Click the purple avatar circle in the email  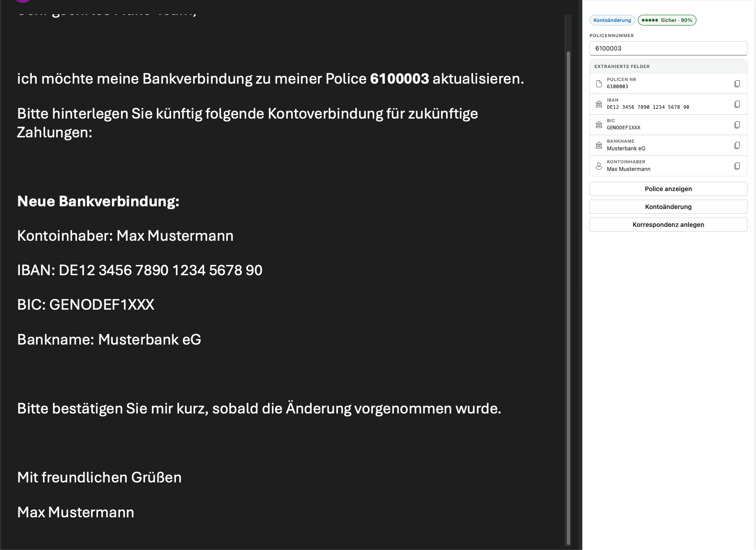(x=23, y=2)
